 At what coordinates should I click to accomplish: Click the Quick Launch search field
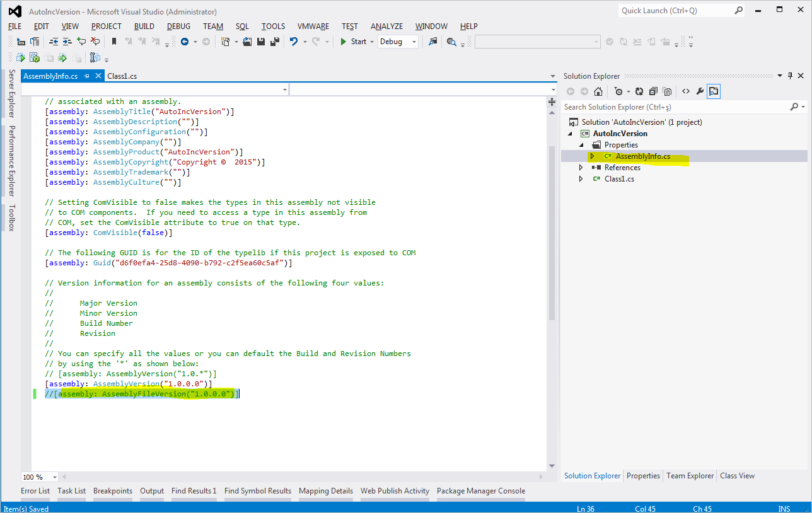pyautogui.click(x=681, y=10)
